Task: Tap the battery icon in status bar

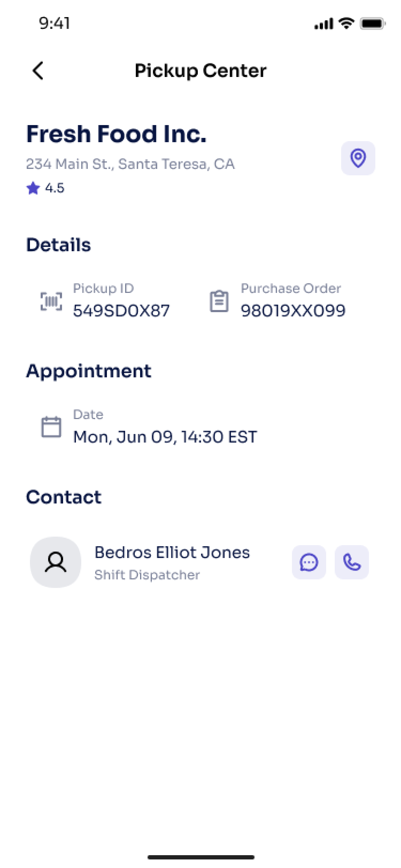Action: 373,24
